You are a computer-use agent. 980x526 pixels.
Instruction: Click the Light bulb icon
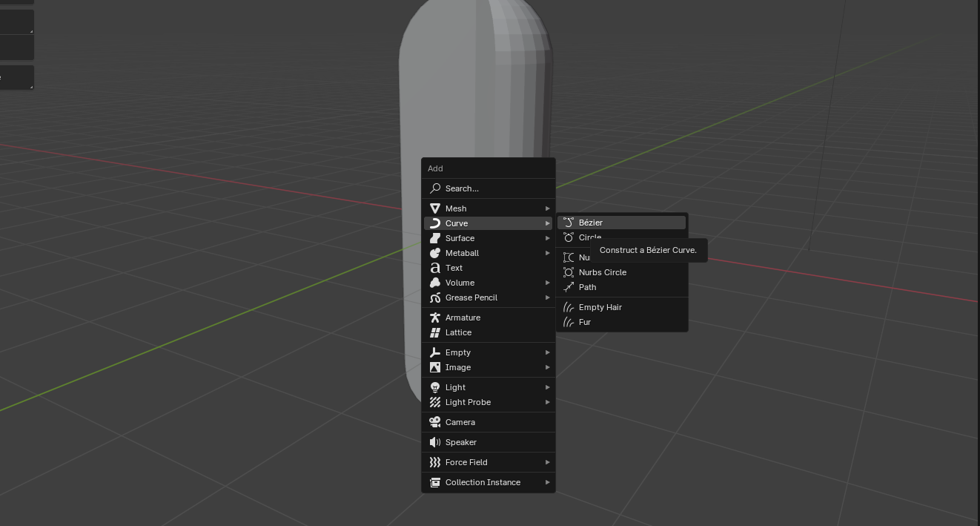435,387
